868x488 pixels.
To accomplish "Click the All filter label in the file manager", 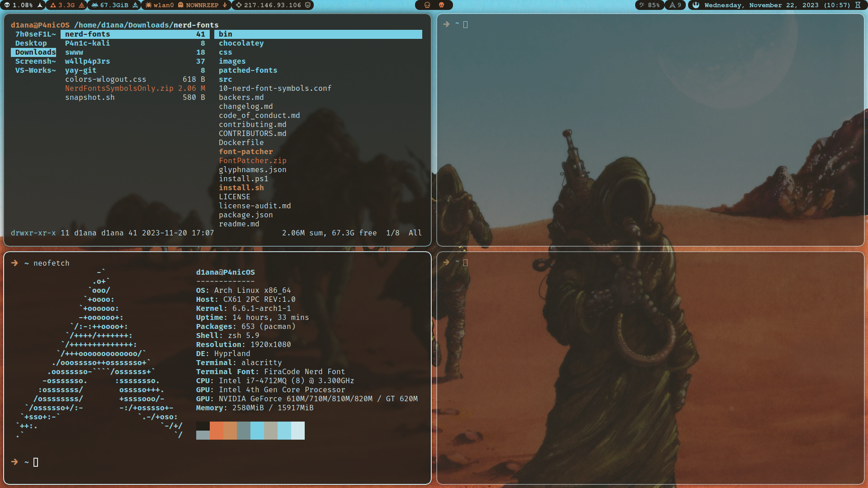I will pos(415,233).
